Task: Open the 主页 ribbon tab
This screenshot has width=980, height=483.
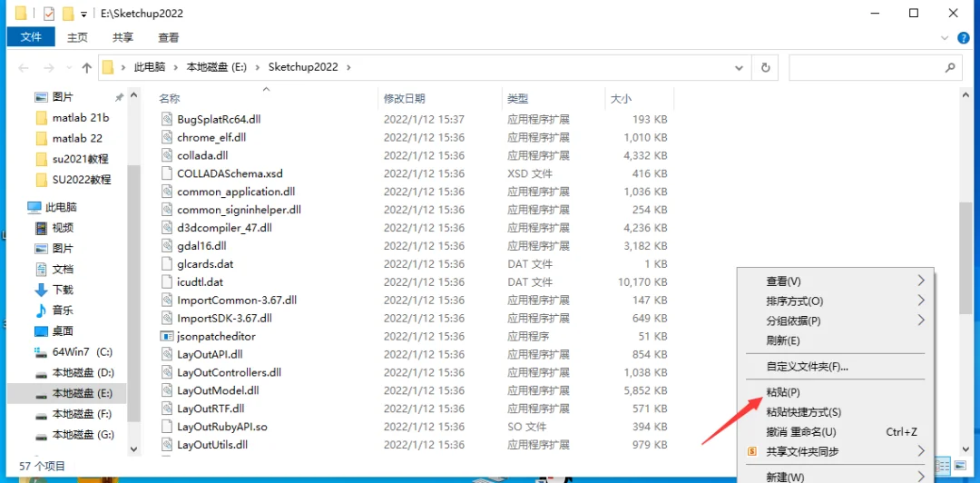Action: (77, 37)
